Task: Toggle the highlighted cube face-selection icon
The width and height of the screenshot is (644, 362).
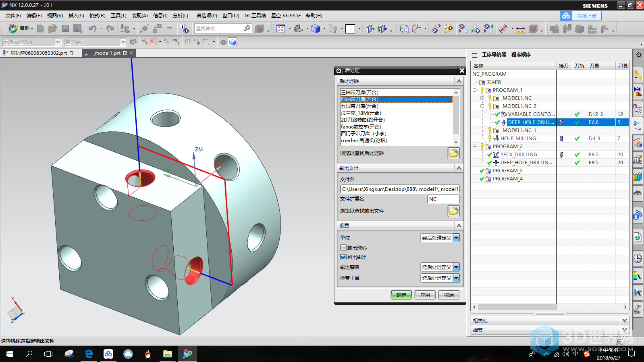Action: coord(233,42)
